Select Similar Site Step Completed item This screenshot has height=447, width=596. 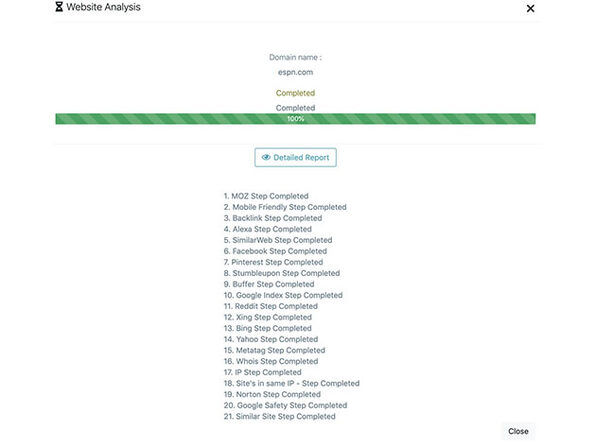[279, 417]
